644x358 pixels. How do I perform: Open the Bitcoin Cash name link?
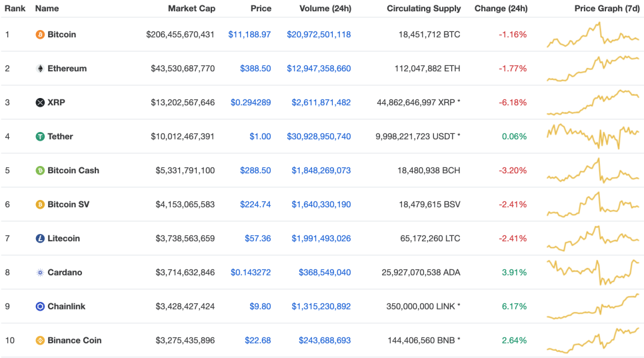73,171
